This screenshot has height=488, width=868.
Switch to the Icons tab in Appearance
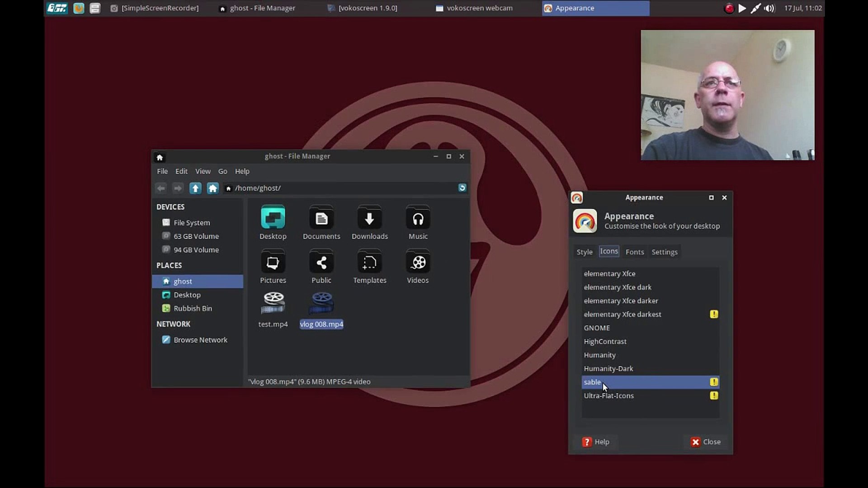point(609,251)
